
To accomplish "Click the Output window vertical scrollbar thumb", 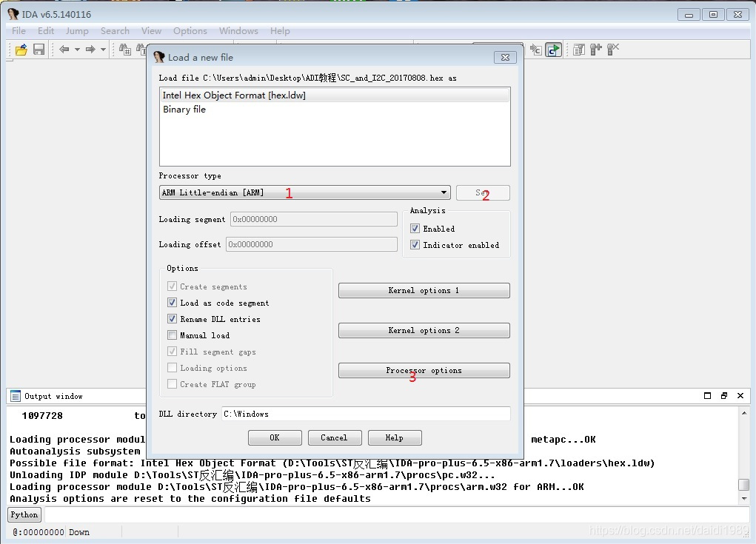I will click(744, 484).
